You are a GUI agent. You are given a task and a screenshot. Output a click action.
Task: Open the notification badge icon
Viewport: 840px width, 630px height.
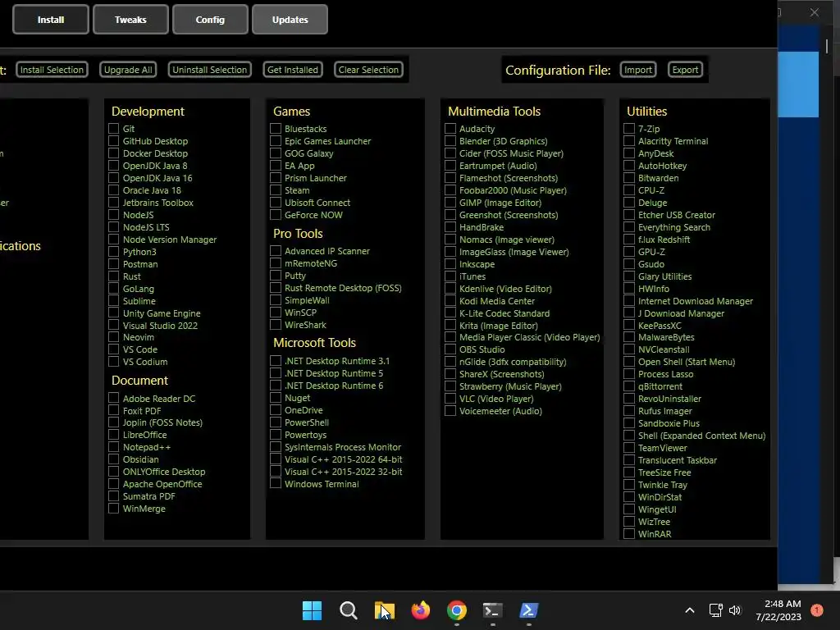click(817, 609)
